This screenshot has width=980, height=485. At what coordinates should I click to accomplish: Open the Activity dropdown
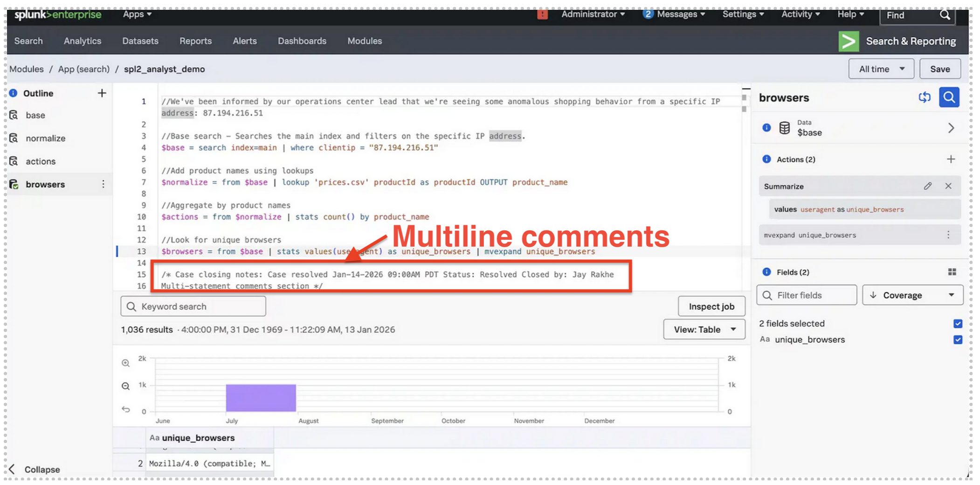(801, 14)
